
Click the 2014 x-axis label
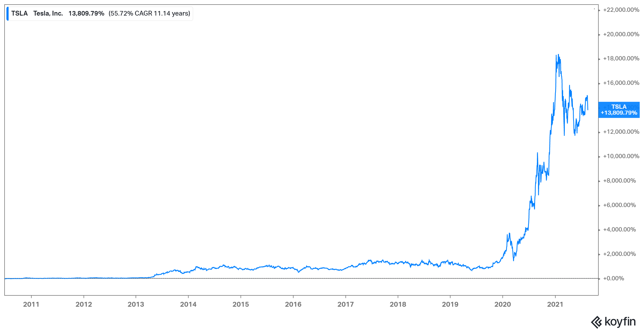pyautogui.click(x=188, y=304)
